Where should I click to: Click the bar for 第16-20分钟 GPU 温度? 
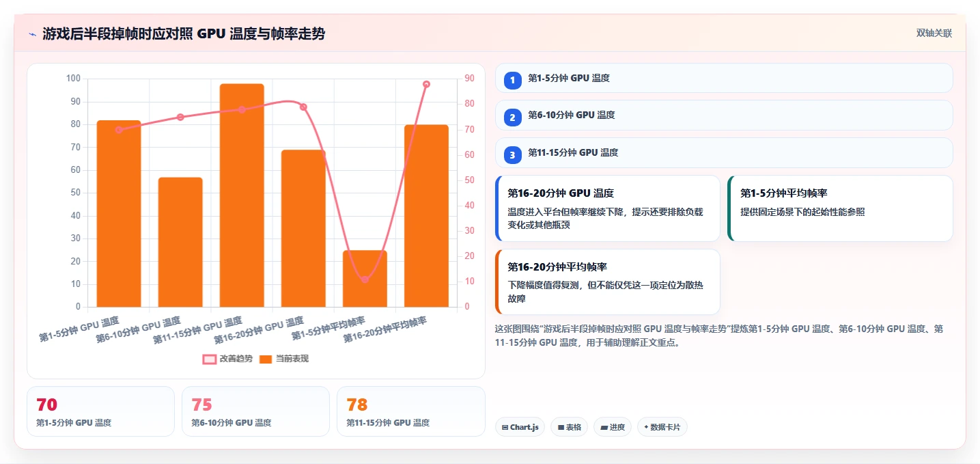click(x=303, y=228)
